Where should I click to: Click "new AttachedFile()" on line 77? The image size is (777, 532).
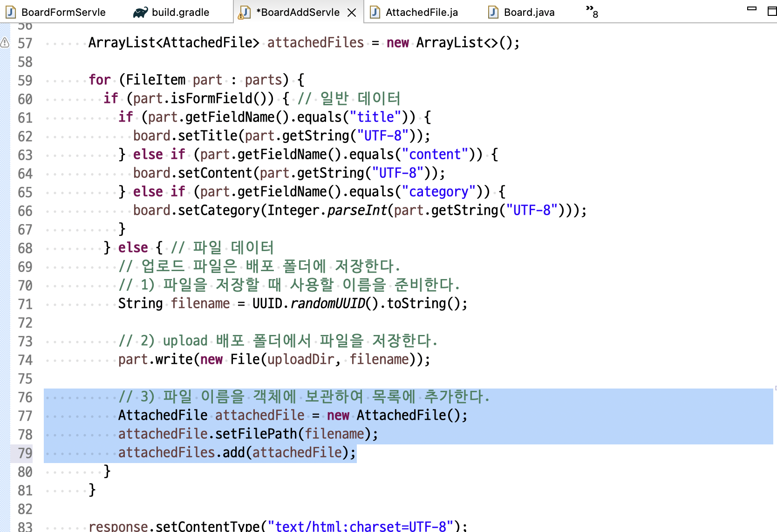point(394,415)
